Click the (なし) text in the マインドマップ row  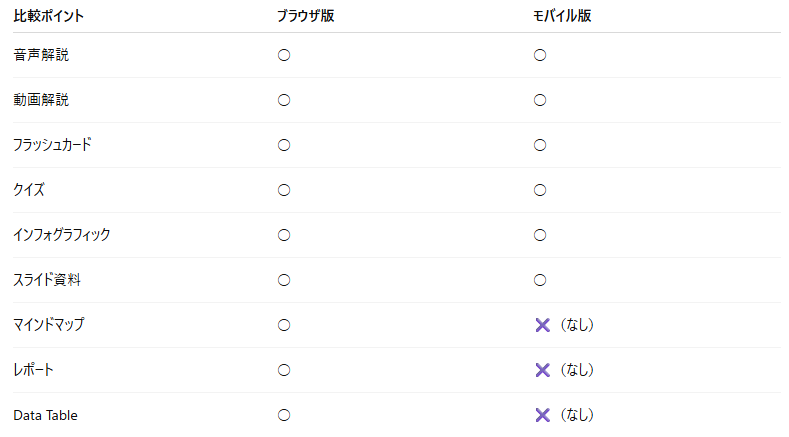click(577, 325)
